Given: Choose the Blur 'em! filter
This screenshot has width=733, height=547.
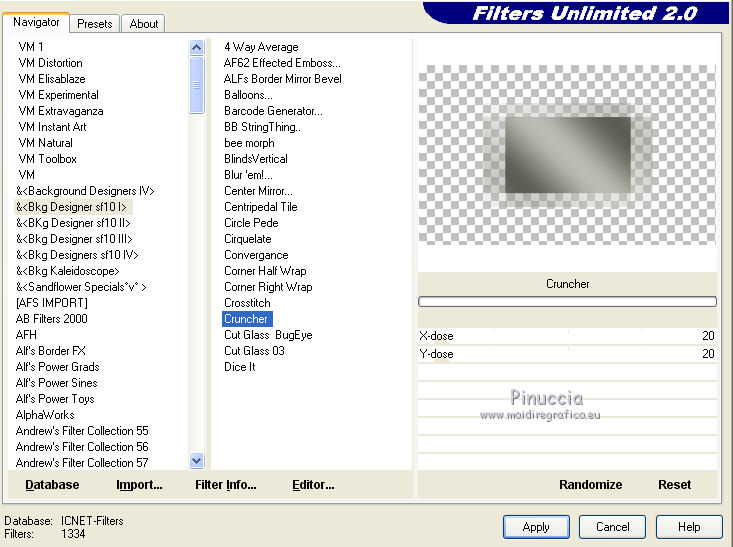Looking at the screenshot, I should [248, 175].
